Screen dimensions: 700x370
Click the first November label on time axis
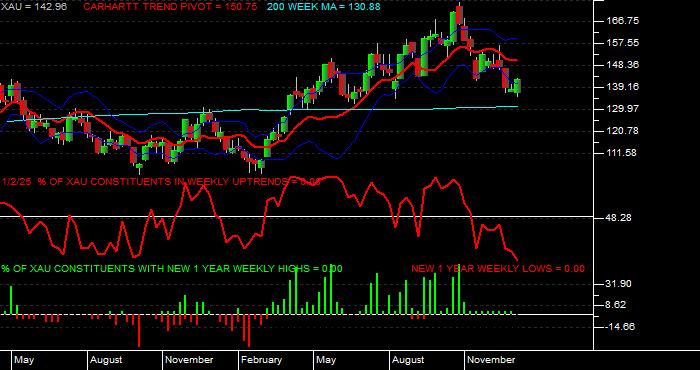tap(189, 360)
